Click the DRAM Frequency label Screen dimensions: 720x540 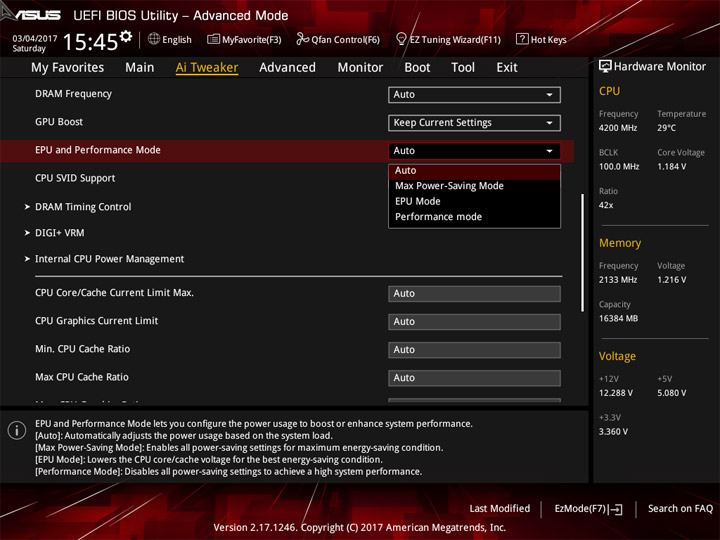click(73, 94)
